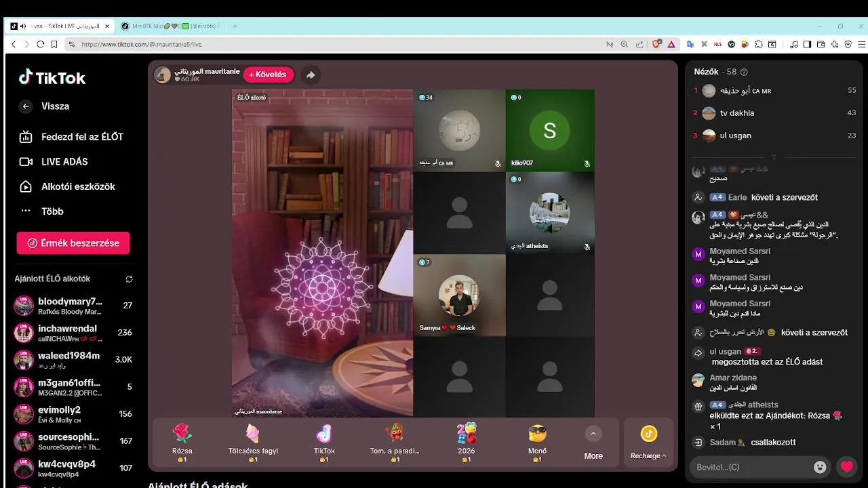Open the bloodymary7... live creator
Image resolution: width=868 pixels, height=488 pixels.
point(73,306)
